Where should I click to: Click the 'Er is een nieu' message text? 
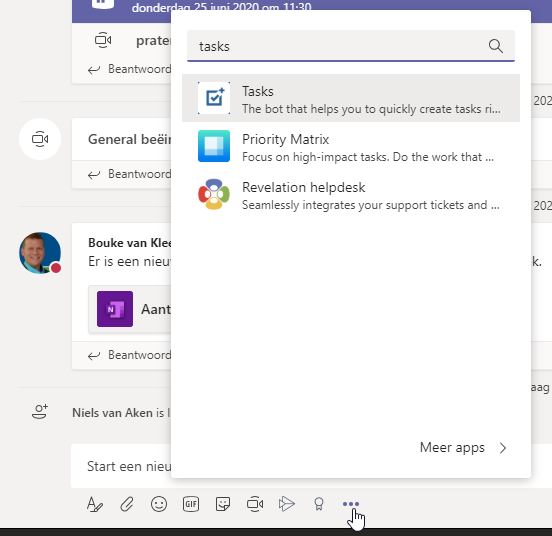pos(130,261)
